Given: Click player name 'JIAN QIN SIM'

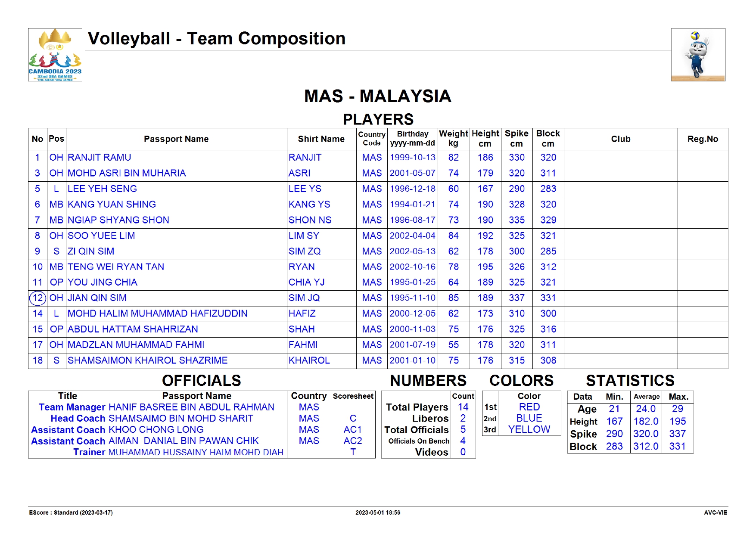Looking at the screenshot, I should click(97, 298).
